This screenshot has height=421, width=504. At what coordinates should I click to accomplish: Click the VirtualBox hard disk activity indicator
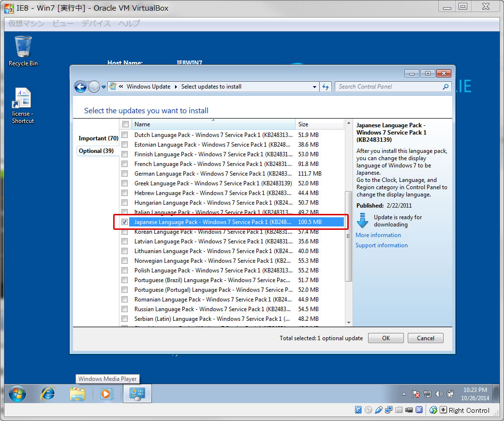[x=358, y=410]
